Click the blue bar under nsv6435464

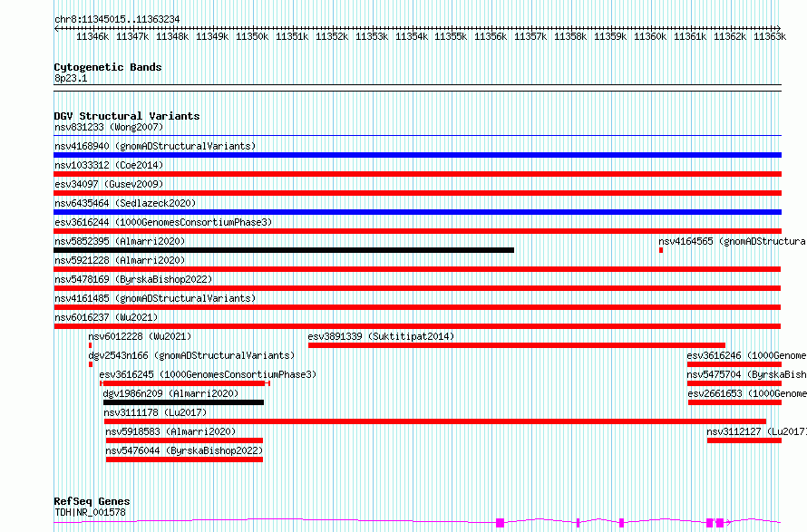tap(417, 212)
